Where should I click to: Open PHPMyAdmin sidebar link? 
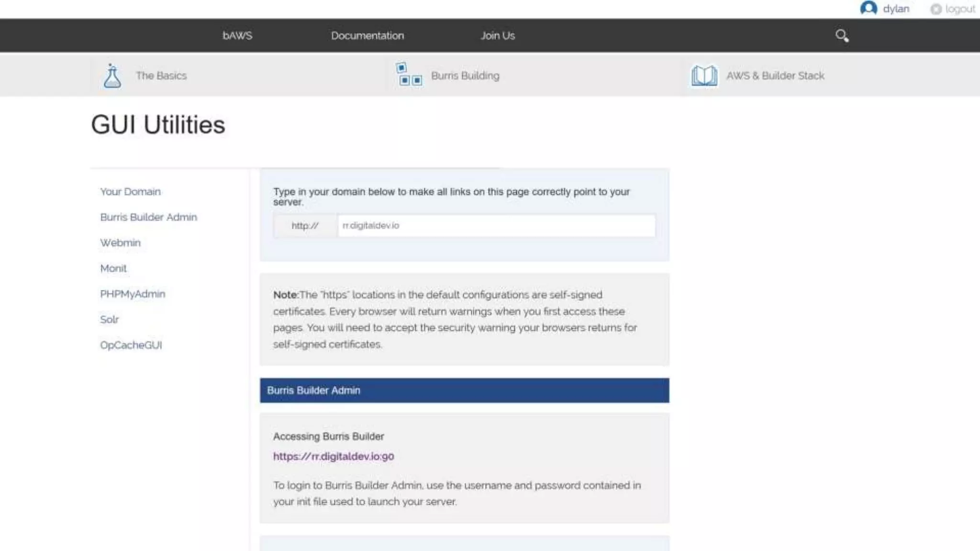point(133,294)
